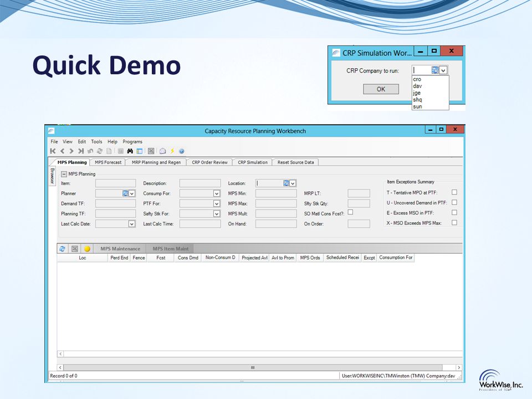Click the Workbench window title bar icon
The image size is (532, 399).
click(x=51, y=130)
